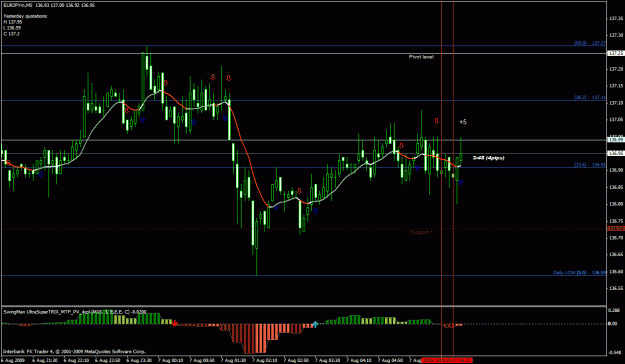Viewport: 625px width, 364px height.
Task: Click 136.65 on the price scale
Action: (x=616, y=254)
